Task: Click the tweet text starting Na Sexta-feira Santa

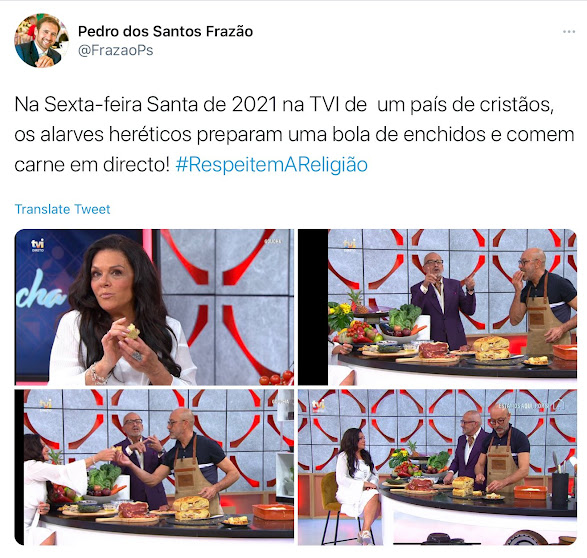Action: (294, 134)
